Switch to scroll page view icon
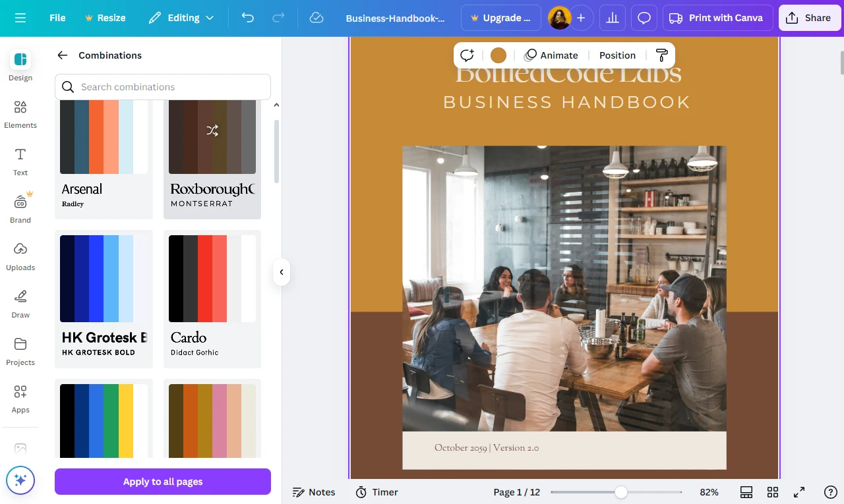844x504 pixels. [x=746, y=492]
